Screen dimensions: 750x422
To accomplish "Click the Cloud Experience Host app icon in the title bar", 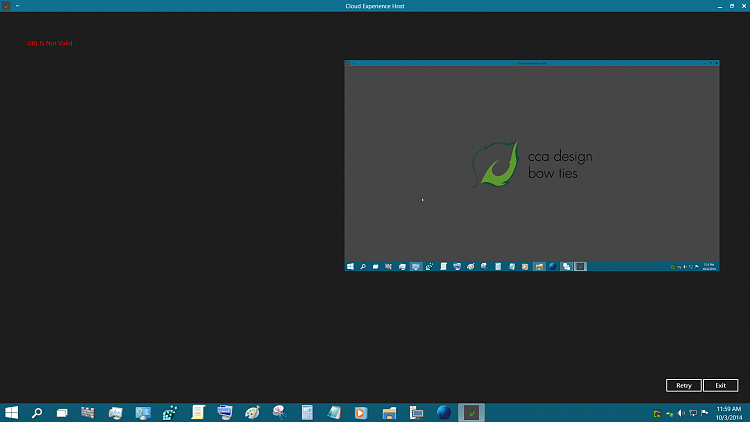I will pyautogui.click(x=6, y=6).
